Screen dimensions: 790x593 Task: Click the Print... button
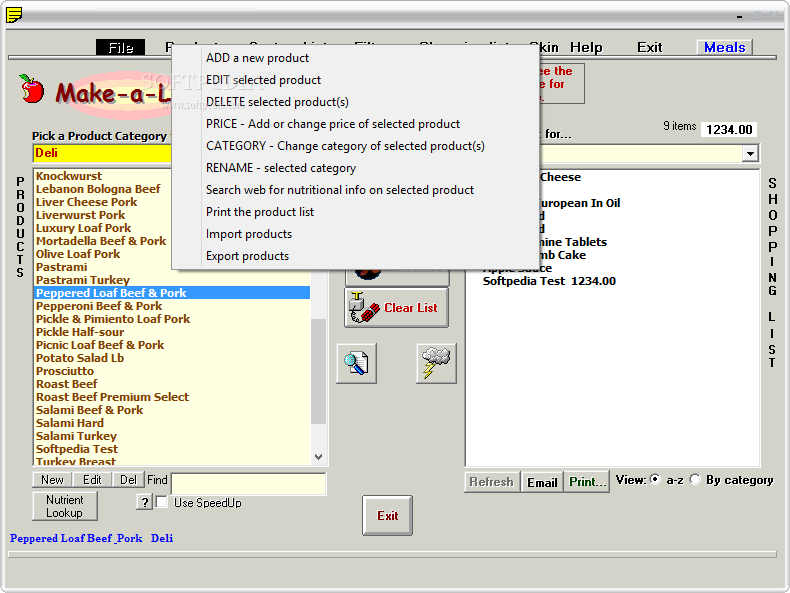click(x=586, y=482)
